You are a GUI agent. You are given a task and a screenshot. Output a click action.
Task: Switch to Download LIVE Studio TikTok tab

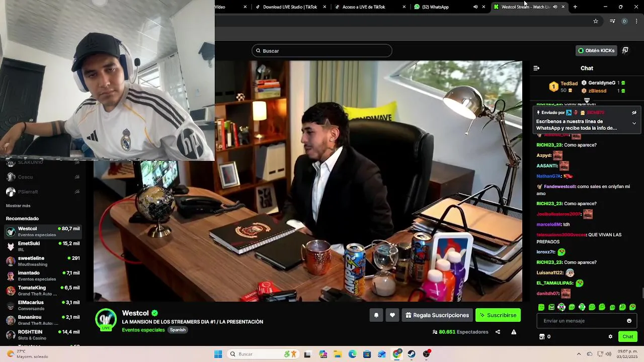click(289, 7)
